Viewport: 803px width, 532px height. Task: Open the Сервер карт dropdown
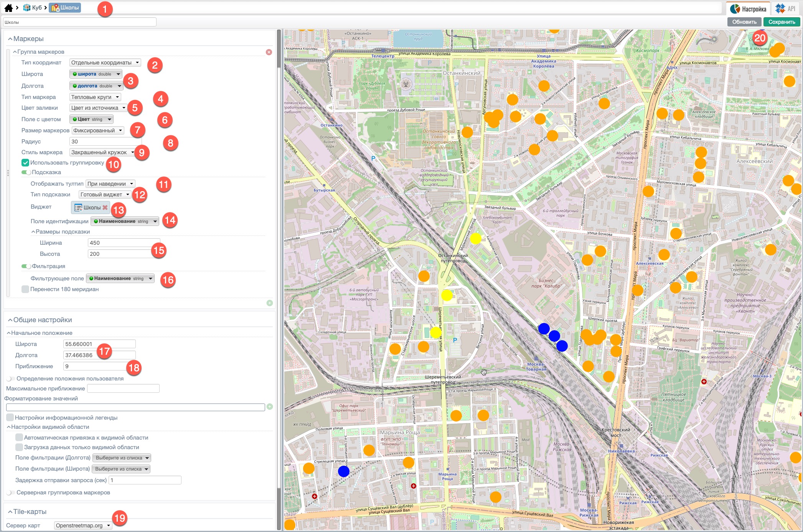[x=83, y=525]
